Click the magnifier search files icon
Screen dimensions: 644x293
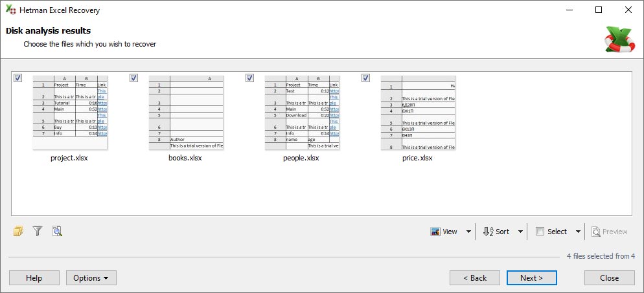click(56, 232)
